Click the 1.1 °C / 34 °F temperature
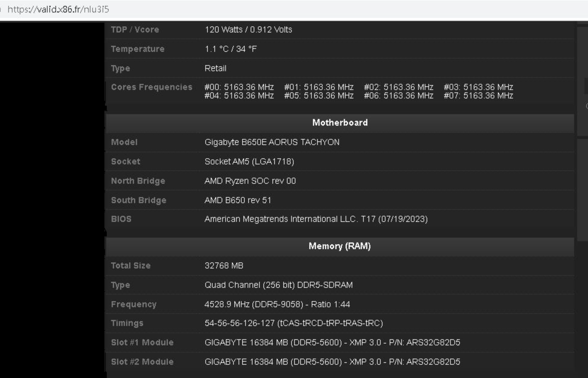The image size is (588, 378). pyautogui.click(x=231, y=49)
